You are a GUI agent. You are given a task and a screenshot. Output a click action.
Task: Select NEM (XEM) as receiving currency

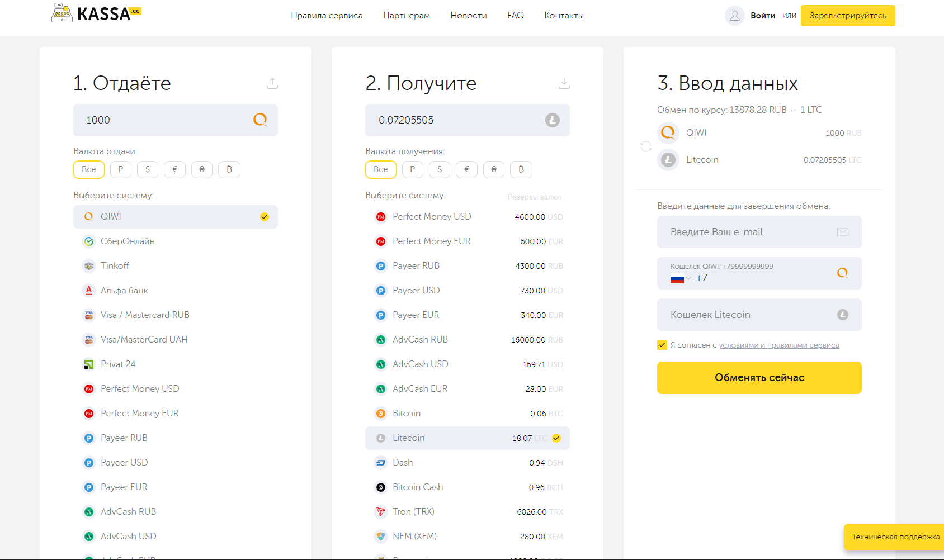pos(468,537)
